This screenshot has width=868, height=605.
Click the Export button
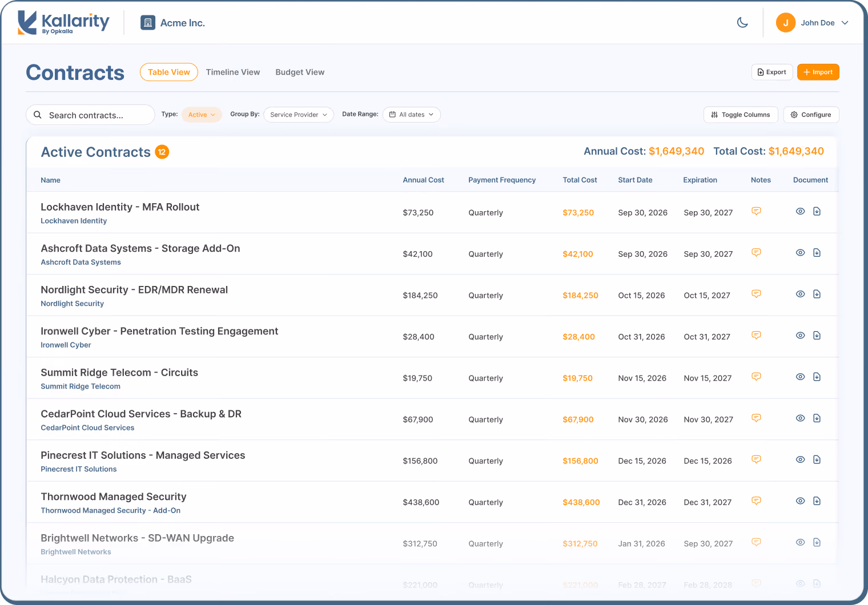coord(772,72)
